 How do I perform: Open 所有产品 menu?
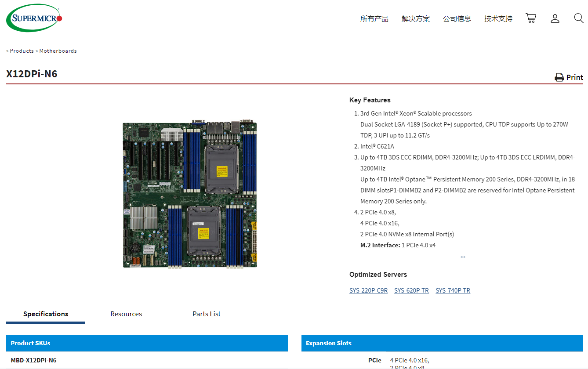coord(374,19)
